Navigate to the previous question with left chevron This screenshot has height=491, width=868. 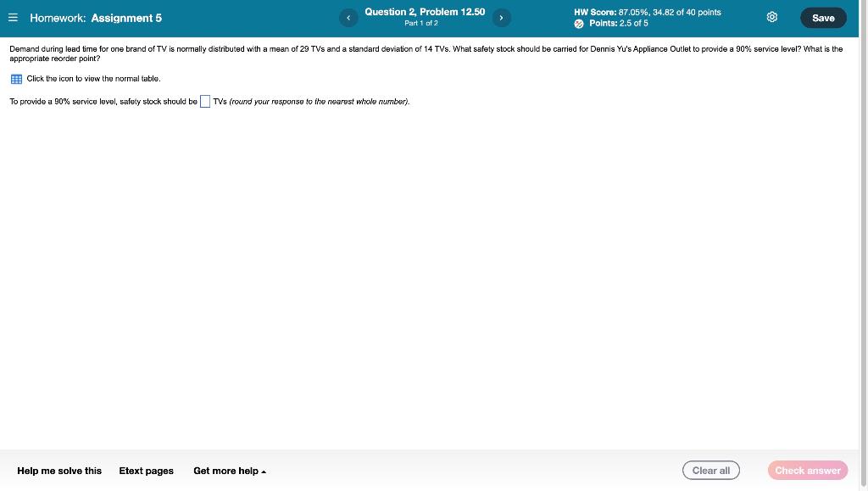click(x=348, y=17)
